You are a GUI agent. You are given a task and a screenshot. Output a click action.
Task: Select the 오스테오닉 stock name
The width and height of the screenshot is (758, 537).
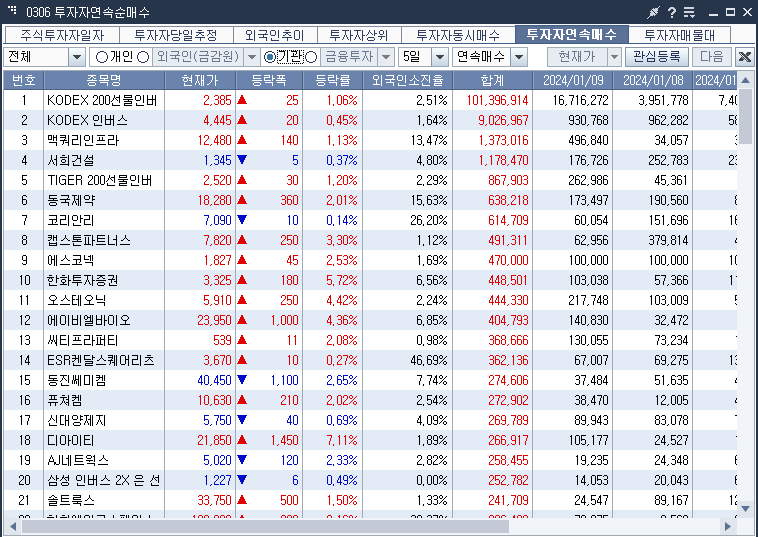pos(77,300)
